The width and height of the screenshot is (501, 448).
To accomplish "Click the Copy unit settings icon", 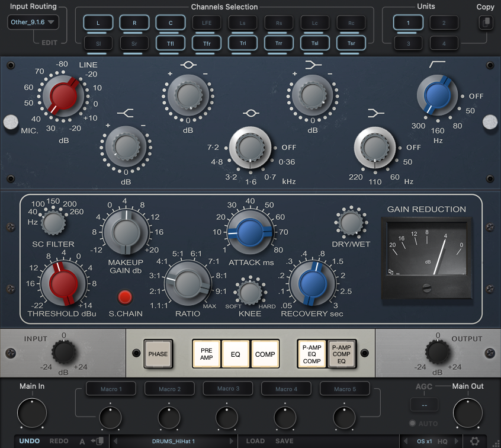I will [x=485, y=23].
